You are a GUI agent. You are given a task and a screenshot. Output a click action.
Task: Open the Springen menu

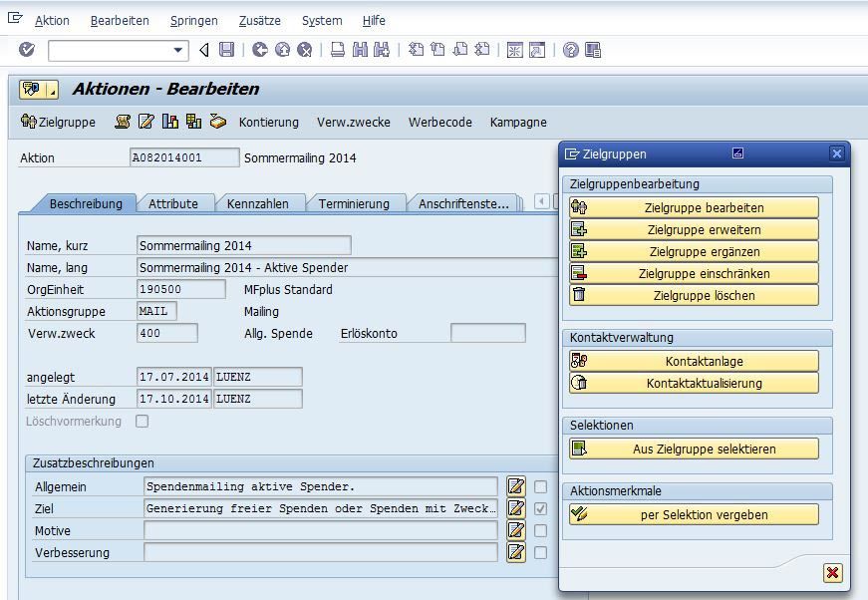[193, 21]
